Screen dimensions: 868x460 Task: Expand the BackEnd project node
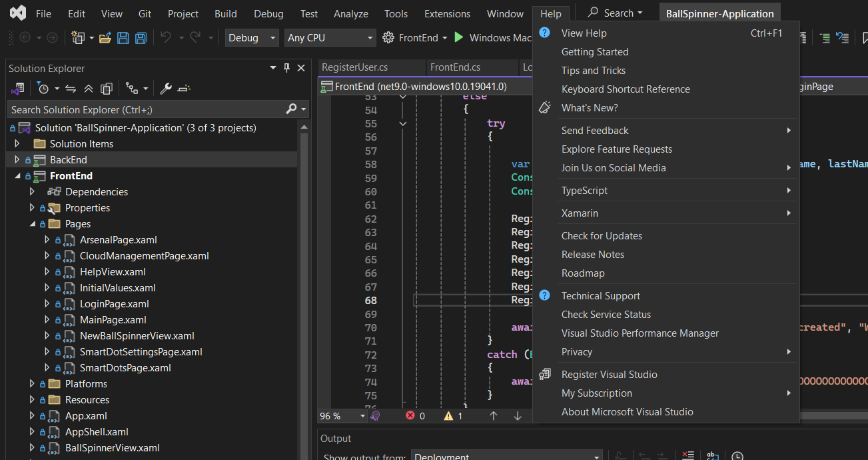[x=16, y=159]
